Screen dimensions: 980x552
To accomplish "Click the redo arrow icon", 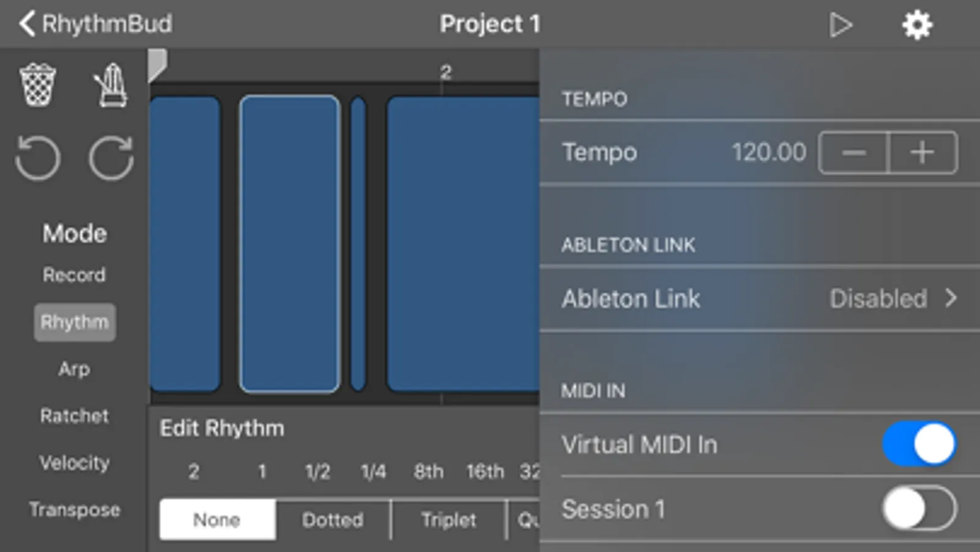I will [x=111, y=159].
